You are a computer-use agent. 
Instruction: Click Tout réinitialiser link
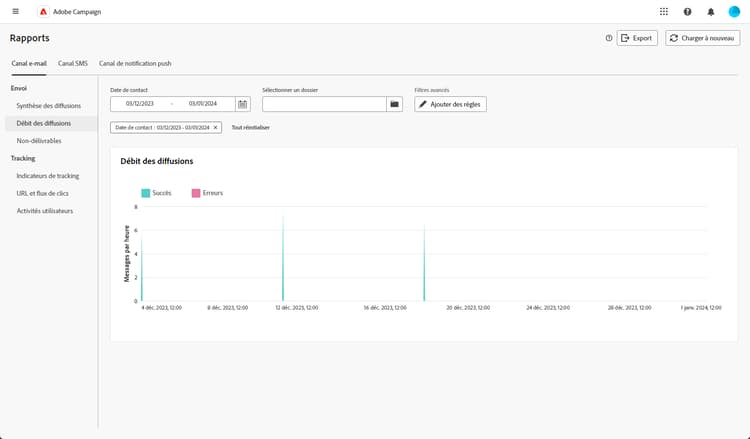[x=251, y=128]
